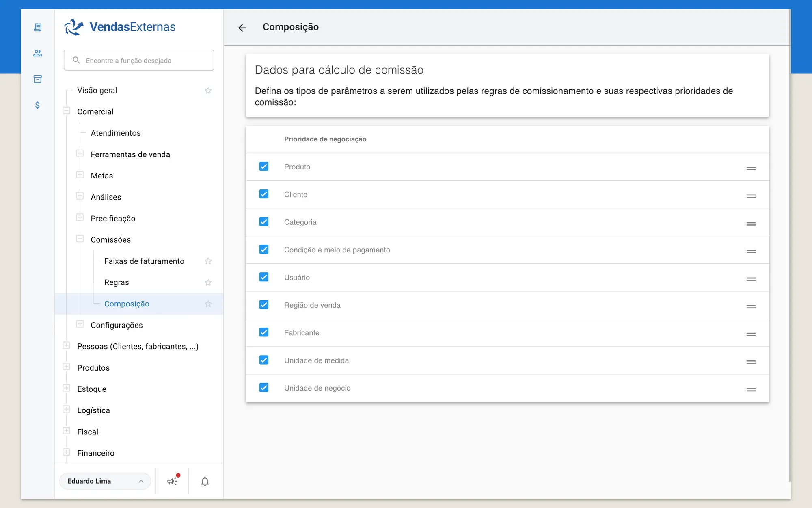This screenshot has width=812, height=508.
Task: Grab the drag handle for Unidade de negócio
Action: click(751, 389)
